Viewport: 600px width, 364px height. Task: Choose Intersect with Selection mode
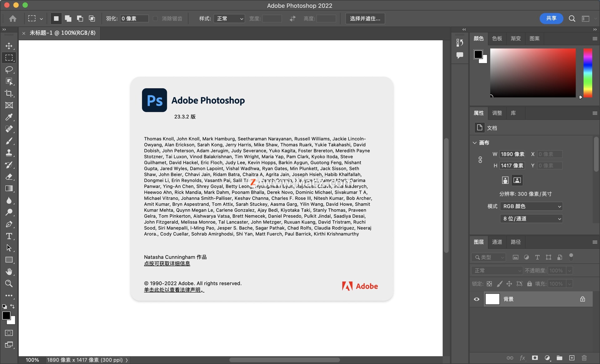(92, 18)
